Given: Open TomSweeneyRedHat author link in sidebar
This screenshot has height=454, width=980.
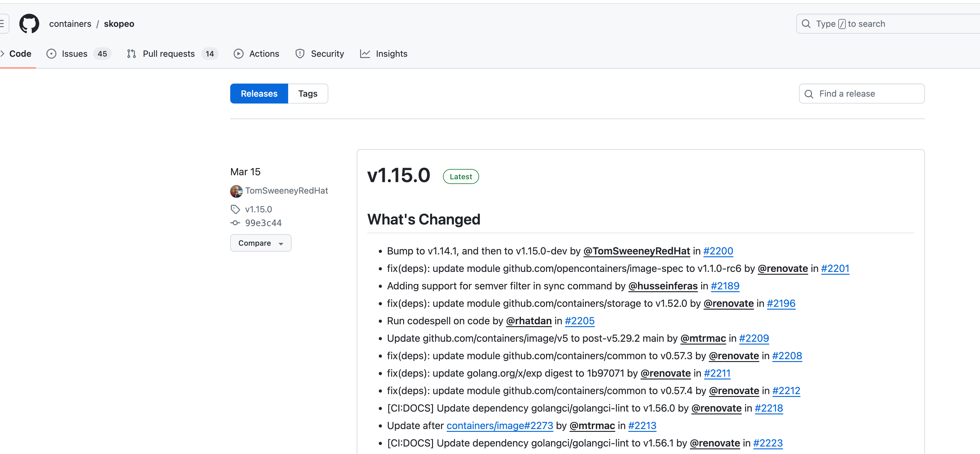Looking at the screenshot, I should (287, 191).
